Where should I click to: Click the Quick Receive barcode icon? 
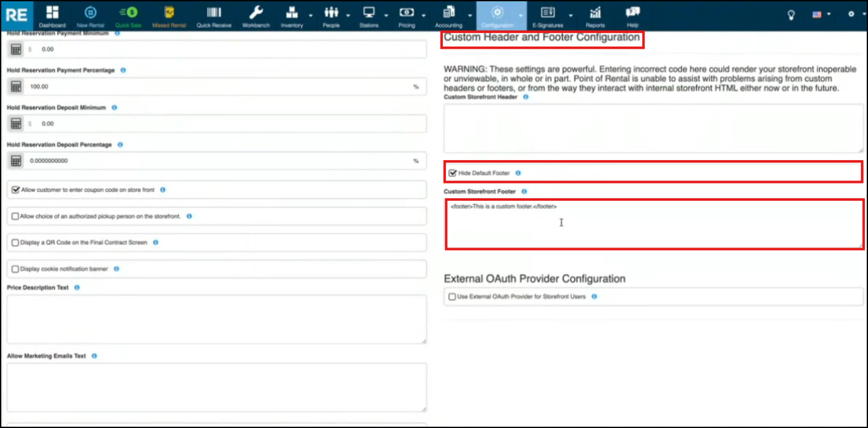(213, 16)
